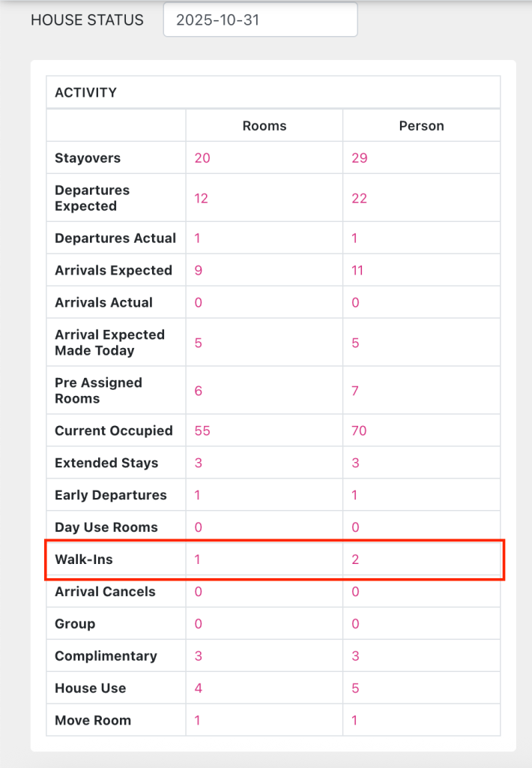
Task: Select Pre Assigned Rooms count 6
Action: (x=199, y=391)
